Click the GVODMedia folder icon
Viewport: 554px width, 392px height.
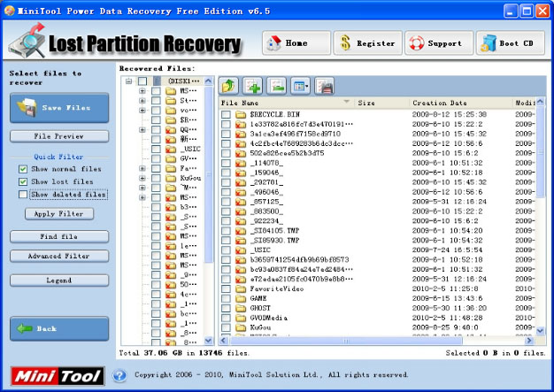[241, 318]
